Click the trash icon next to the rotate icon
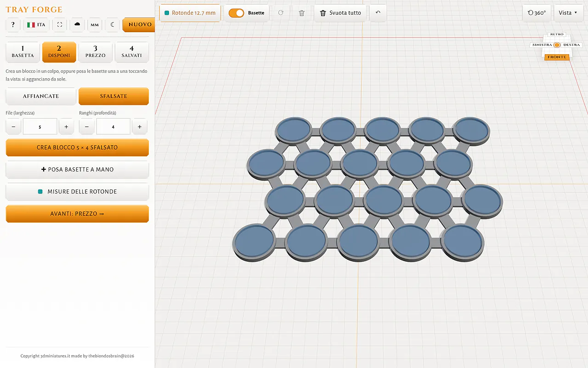Screen dimensions: 588x368 pos(302,13)
